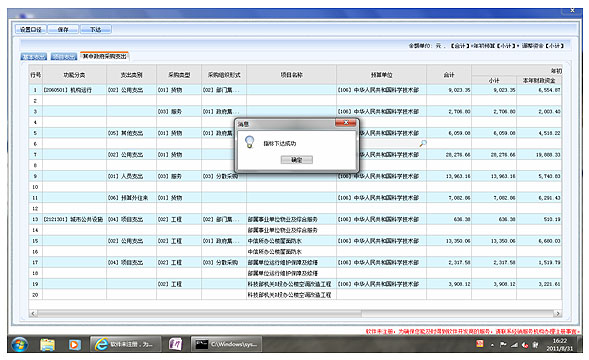Image resolution: width=589 pixels, height=360 pixels.
Task: Show hidden system tray icons arrow
Action: point(492,345)
